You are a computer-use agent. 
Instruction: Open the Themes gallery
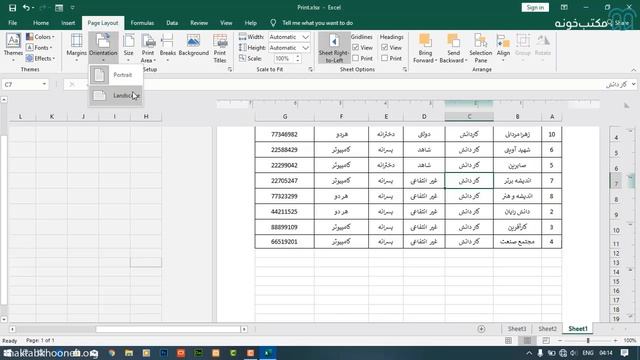click(x=13, y=48)
